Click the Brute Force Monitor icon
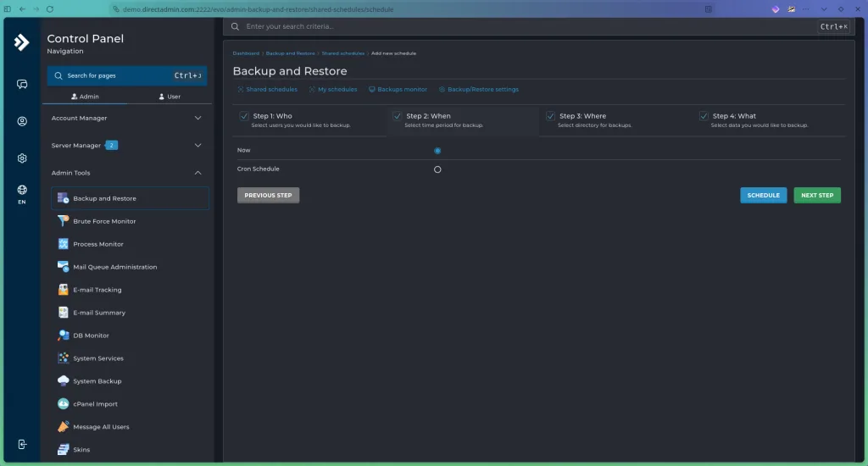The width and height of the screenshot is (868, 466). click(63, 221)
